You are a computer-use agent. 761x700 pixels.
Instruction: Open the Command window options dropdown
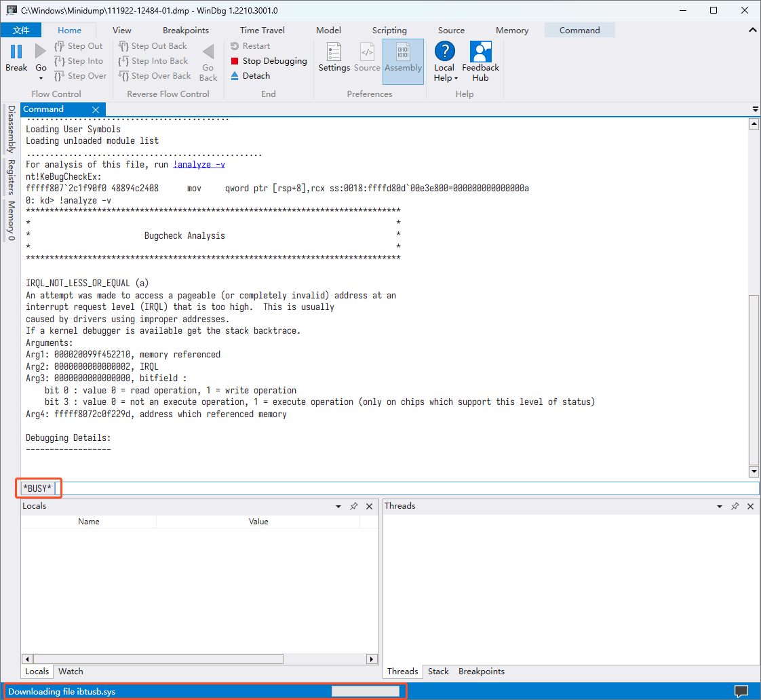tap(755, 109)
